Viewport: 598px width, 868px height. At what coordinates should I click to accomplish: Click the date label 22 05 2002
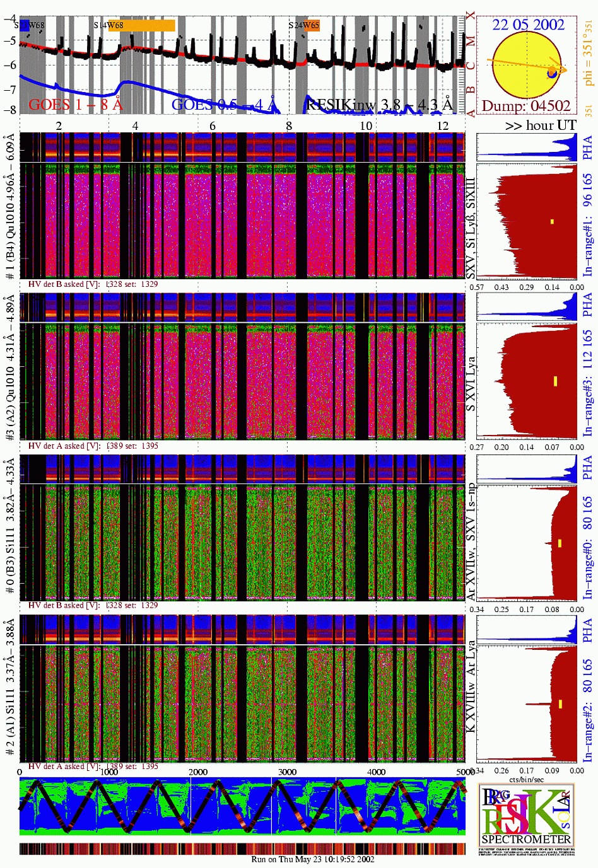[528, 25]
